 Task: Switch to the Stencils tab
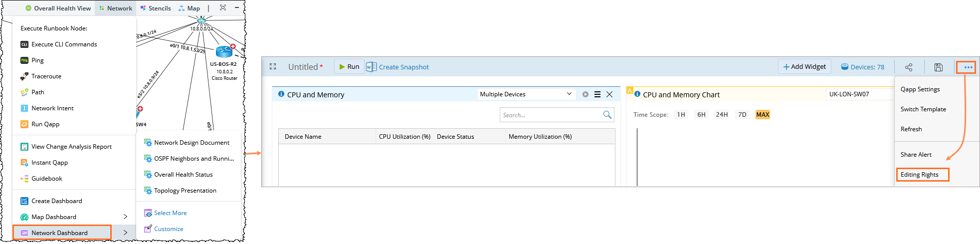[156, 8]
